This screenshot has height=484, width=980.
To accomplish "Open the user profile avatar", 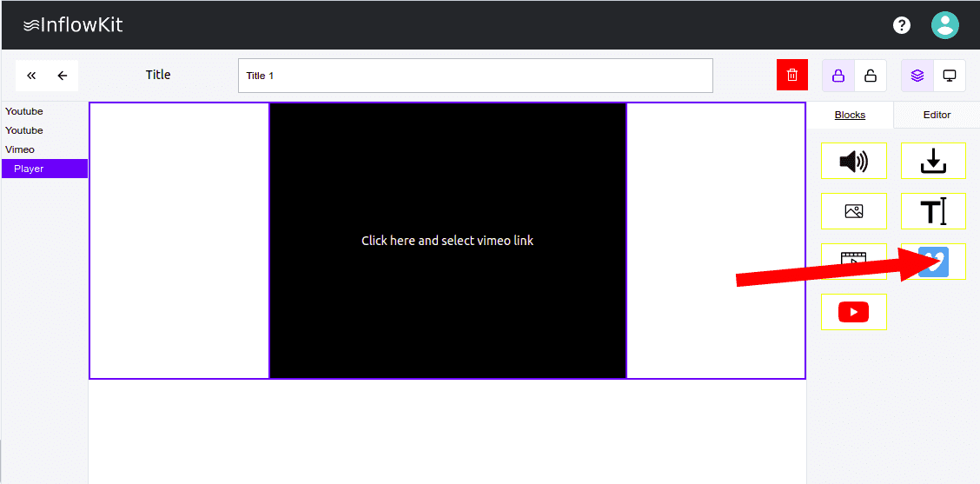I will (x=944, y=25).
